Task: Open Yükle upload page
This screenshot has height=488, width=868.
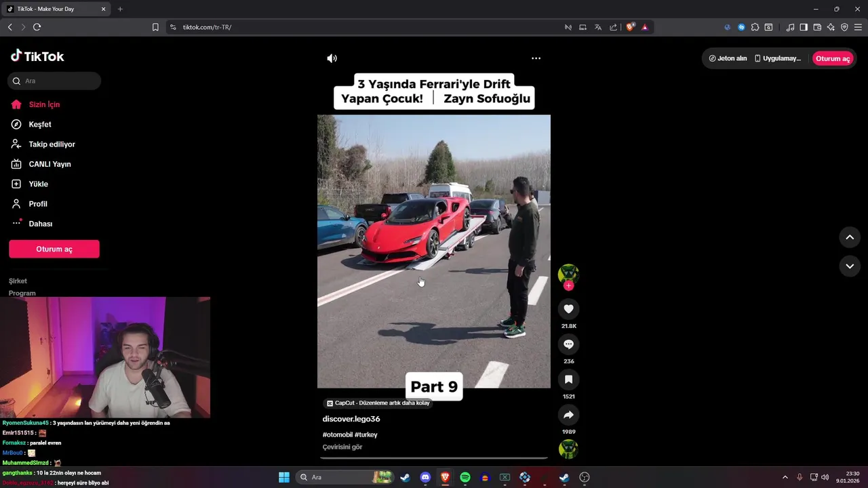Action: 38,184
